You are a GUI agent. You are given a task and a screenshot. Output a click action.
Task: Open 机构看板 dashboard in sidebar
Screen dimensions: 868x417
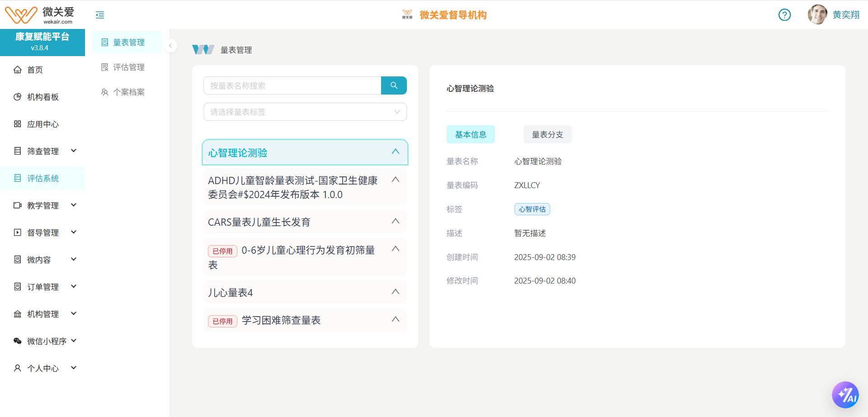click(x=42, y=97)
